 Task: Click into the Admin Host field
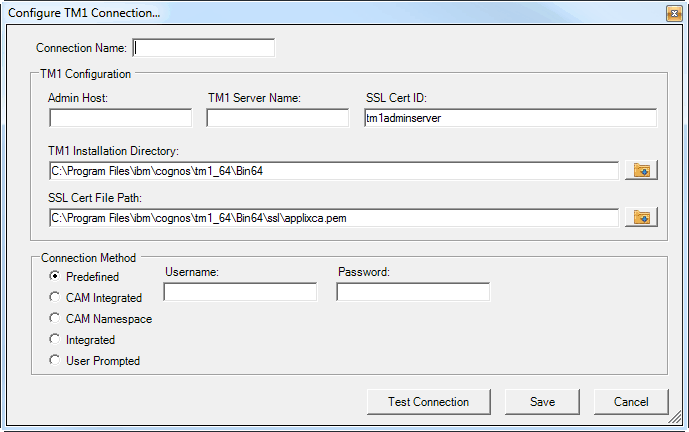[x=120, y=118]
